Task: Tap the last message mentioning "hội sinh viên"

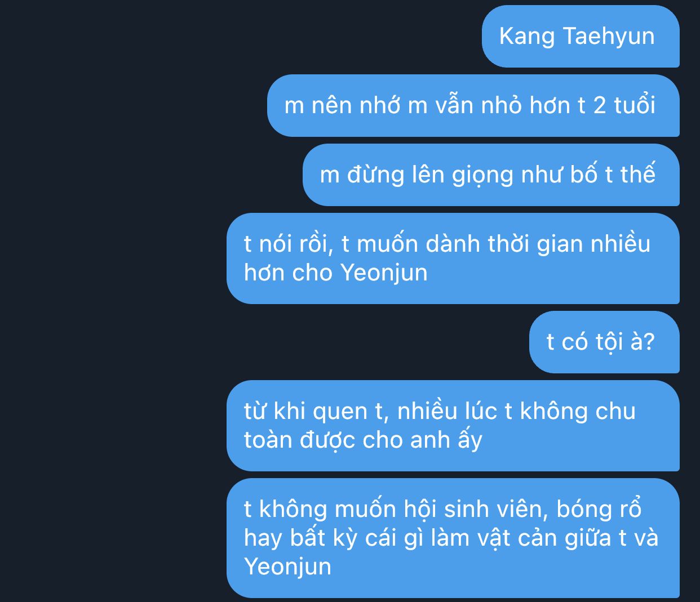Action: pos(453,538)
